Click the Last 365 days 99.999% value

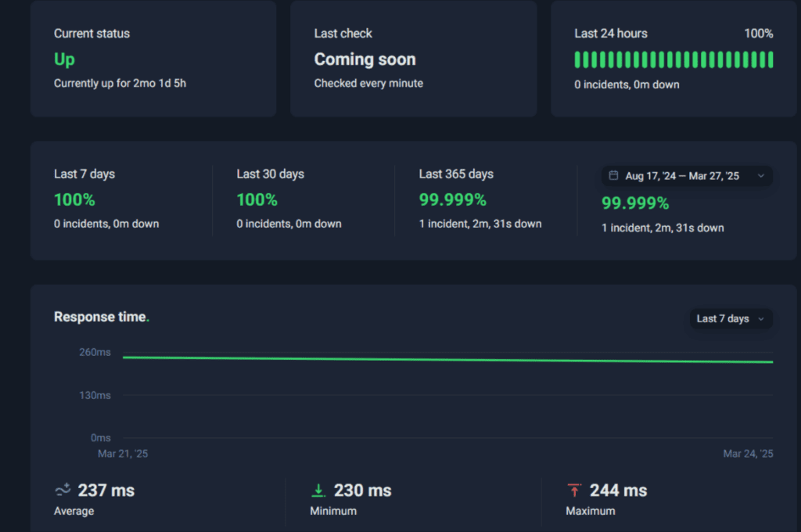coord(452,199)
